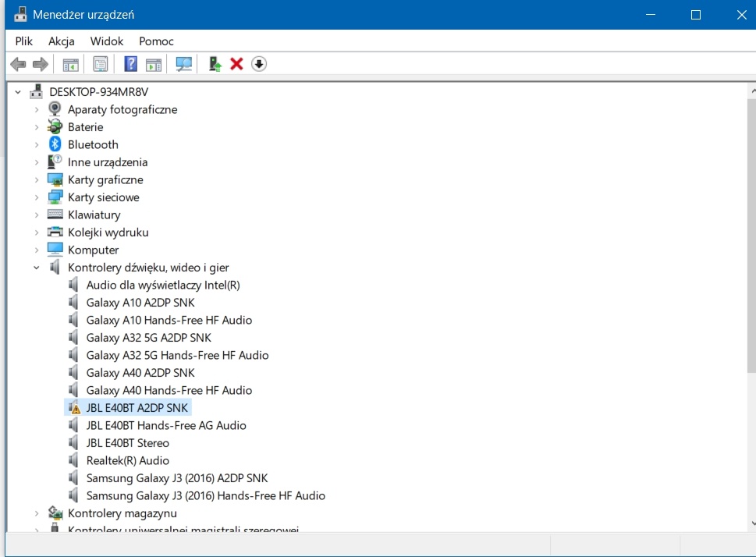Click the Aparaty fotograficzne camera icon
This screenshot has height=557, width=756.
(55, 109)
